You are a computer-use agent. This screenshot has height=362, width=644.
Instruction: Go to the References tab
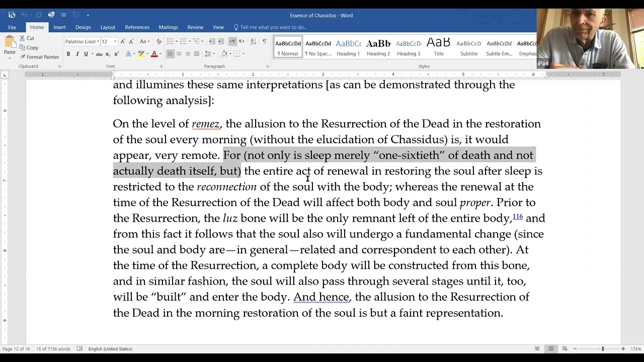(x=137, y=27)
